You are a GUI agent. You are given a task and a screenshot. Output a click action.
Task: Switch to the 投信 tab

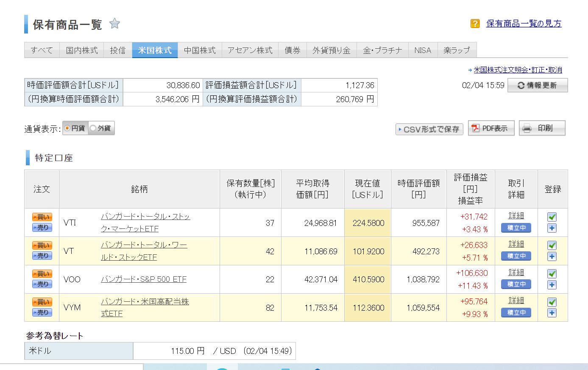click(118, 50)
